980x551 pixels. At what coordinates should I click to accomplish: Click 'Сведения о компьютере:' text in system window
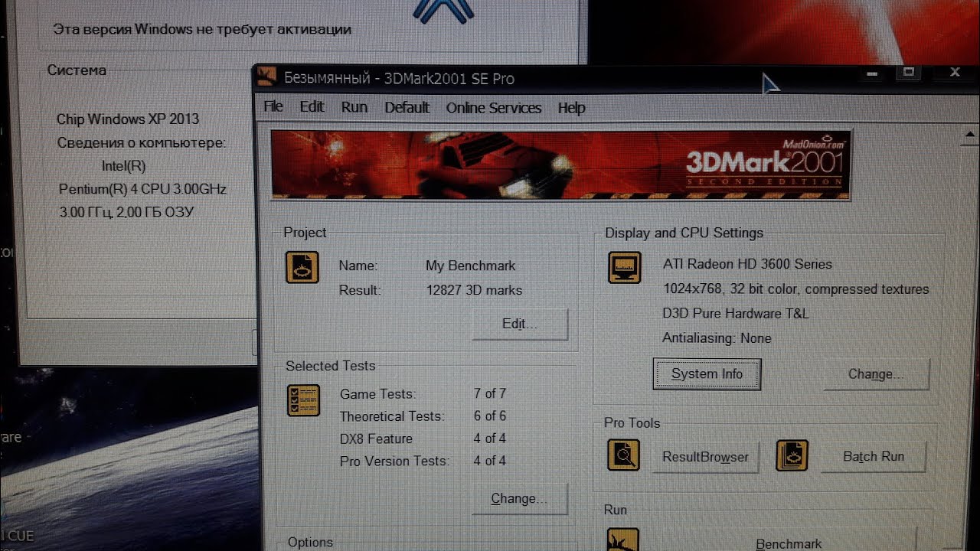pos(142,143)
